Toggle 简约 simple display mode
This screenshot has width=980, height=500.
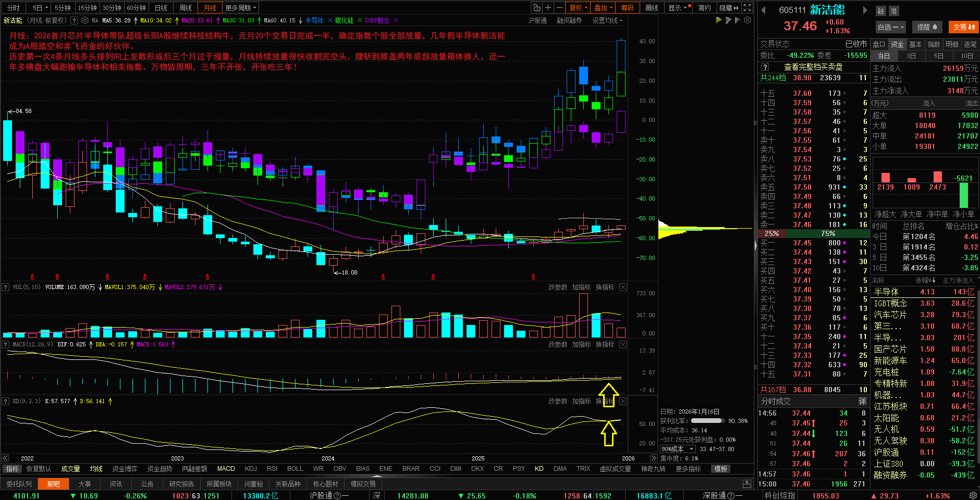point(704,8)
